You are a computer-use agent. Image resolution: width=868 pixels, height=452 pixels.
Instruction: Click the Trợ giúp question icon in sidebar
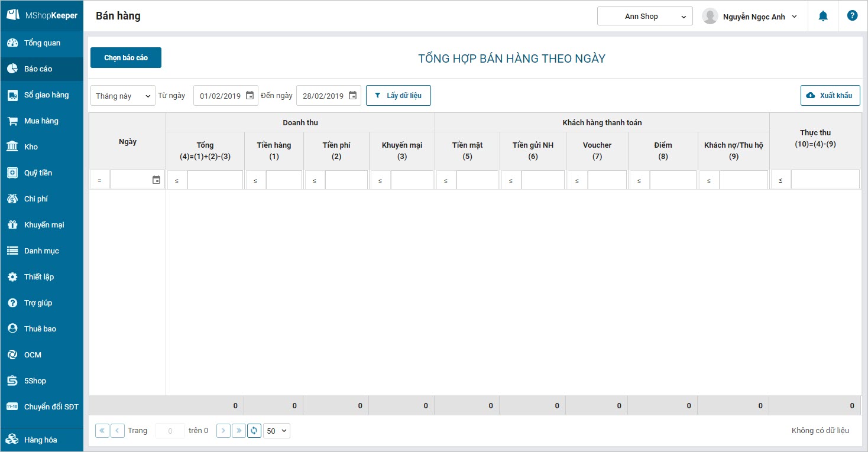(x=12, y=303)
